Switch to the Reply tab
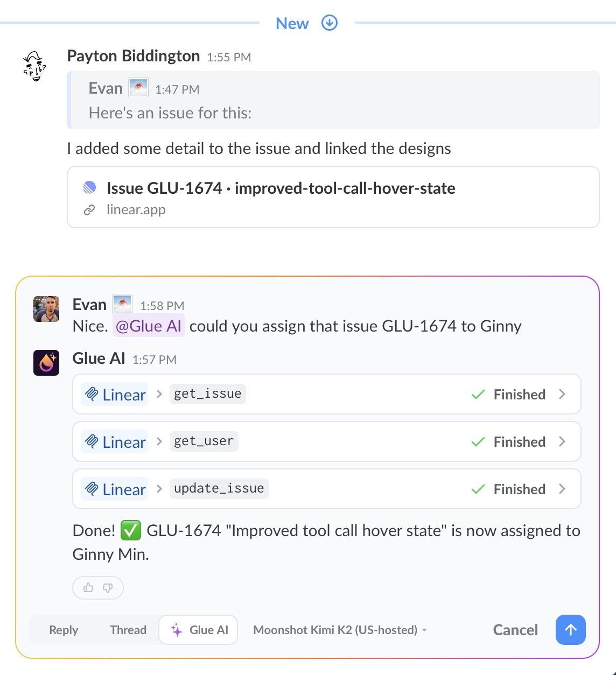This screenshot has width=616, height=675. (x=64, y=630)
